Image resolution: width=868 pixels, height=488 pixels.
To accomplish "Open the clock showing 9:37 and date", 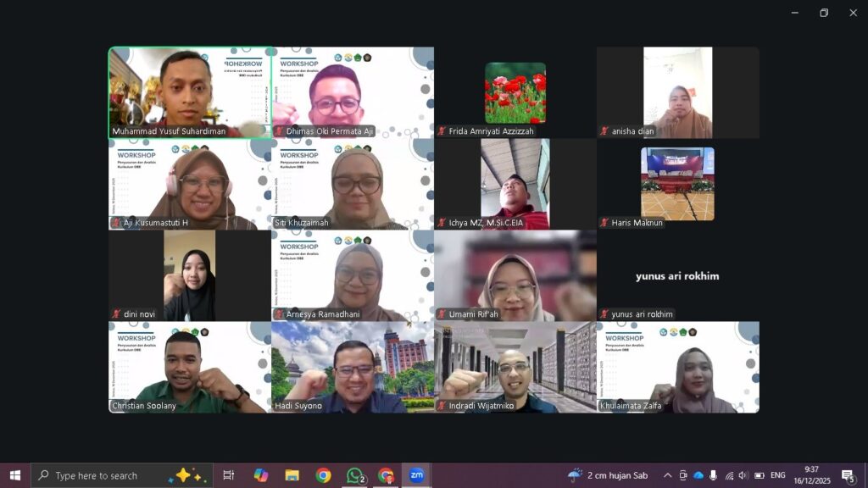I will click(812, 475).
